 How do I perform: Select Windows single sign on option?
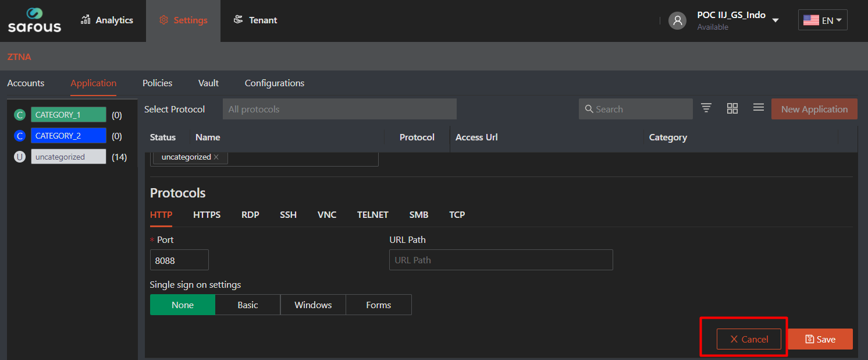pyautogui.click(x=313, y=305)
